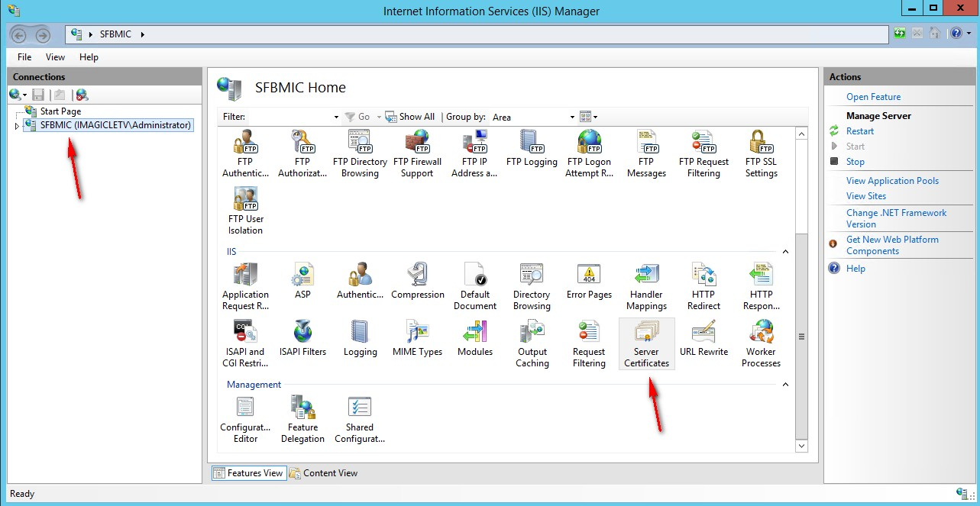The height and width of the screenshot is (506, 980).
Task: Open the URL Rewrite feature icon
Action: tap(703, 340)
